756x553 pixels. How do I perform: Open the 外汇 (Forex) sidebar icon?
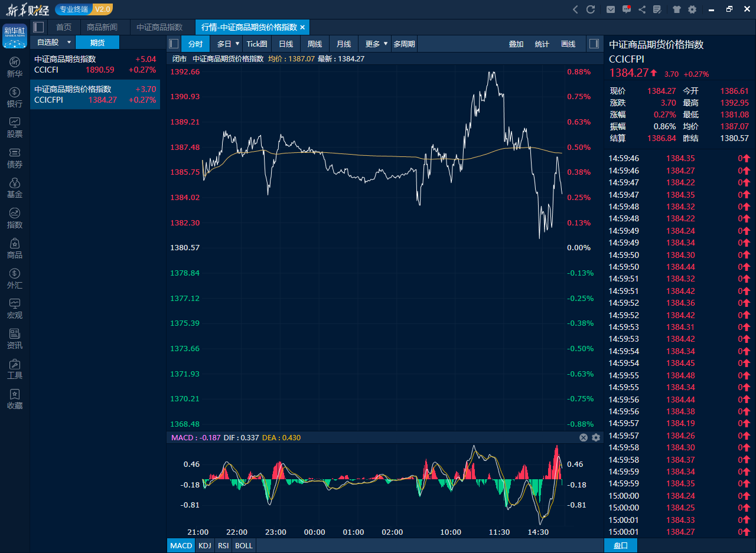coord(15,279)
